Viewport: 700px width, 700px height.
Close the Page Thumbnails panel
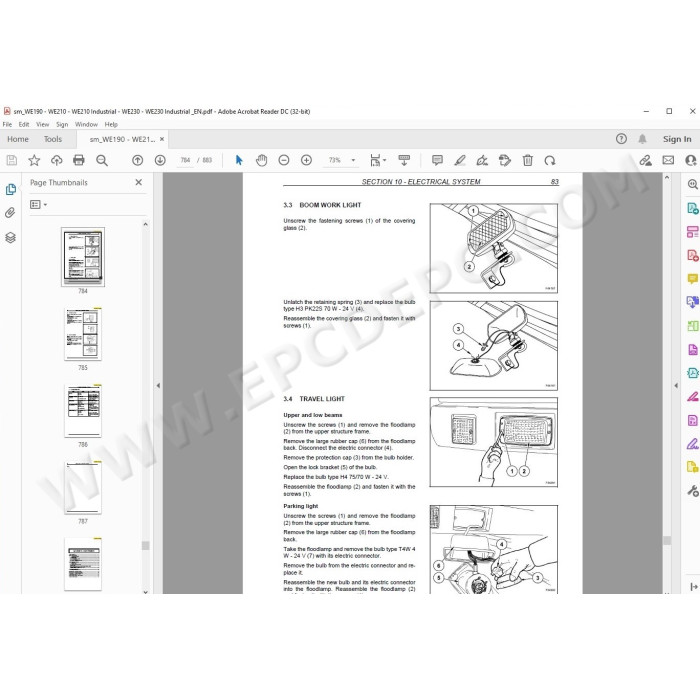[139, 182]
